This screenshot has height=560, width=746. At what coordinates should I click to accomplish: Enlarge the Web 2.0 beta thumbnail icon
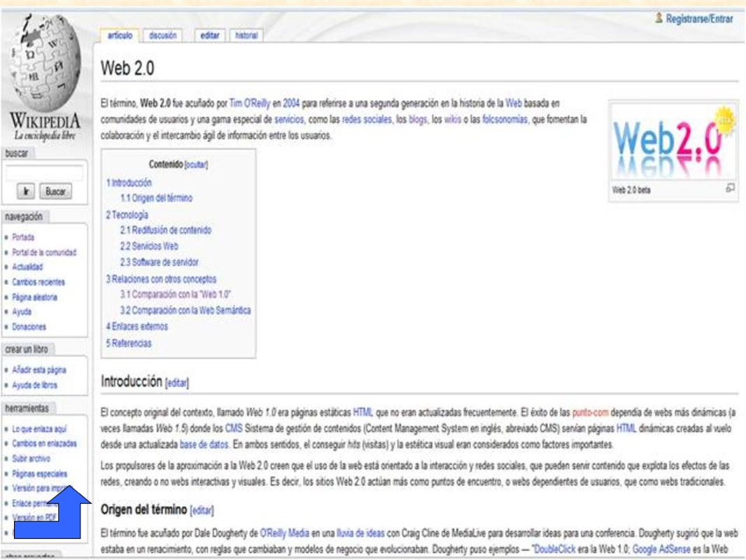coord(731,188)
